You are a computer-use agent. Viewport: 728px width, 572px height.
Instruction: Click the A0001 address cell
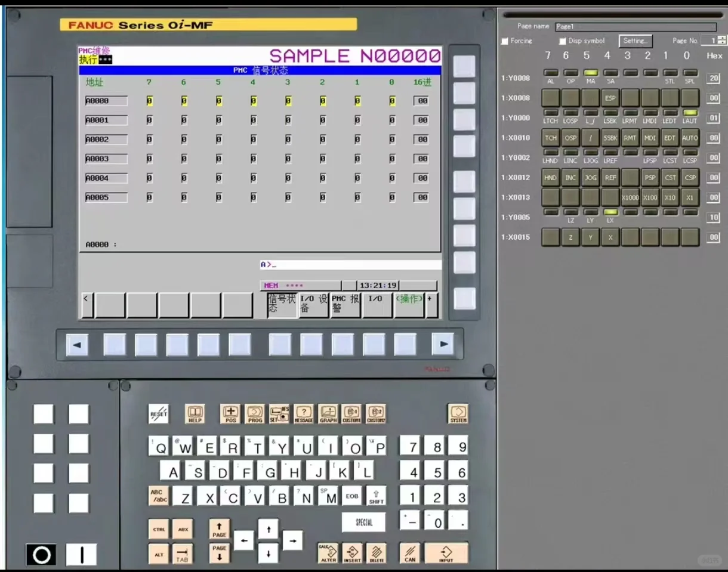click(x=106, y=120)
